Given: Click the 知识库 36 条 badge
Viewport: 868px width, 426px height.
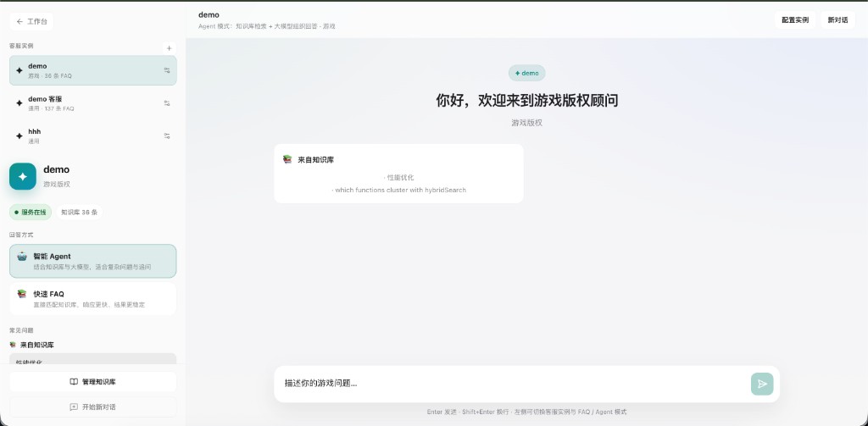Looking at the screenshot, I should click(x=79, y=212).
